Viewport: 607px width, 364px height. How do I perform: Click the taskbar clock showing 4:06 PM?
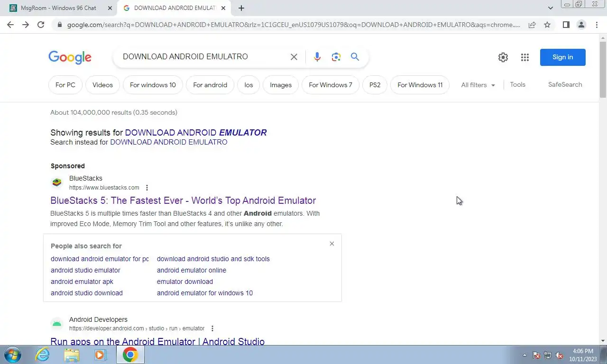pyautogui.click(x=583, y=355)
